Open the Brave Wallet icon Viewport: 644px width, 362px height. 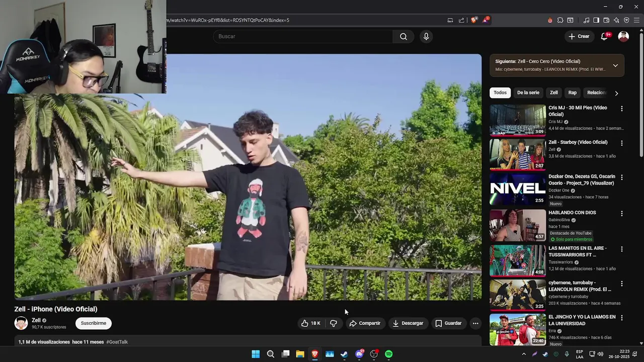pos(606,20)
